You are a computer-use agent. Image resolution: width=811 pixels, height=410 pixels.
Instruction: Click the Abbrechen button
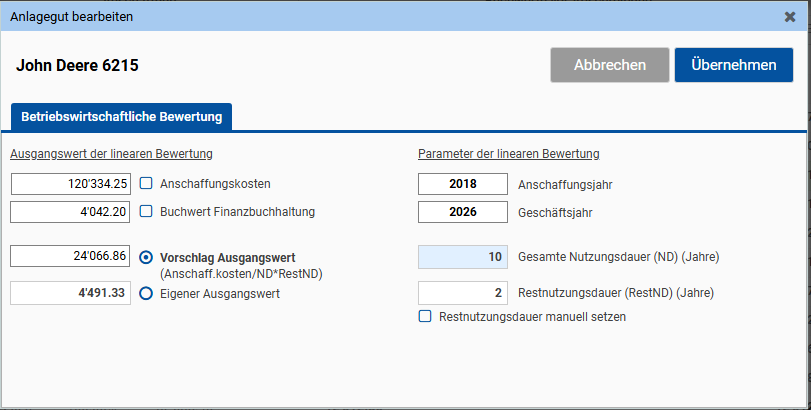(x=610, y=65)
